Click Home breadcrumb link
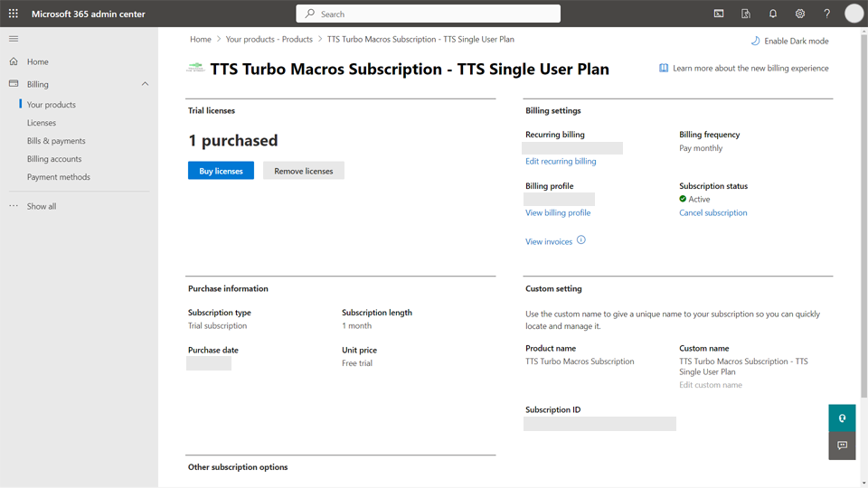Viewport: 868px width, 488px height. pyautogui.click(x=201, y=39)
